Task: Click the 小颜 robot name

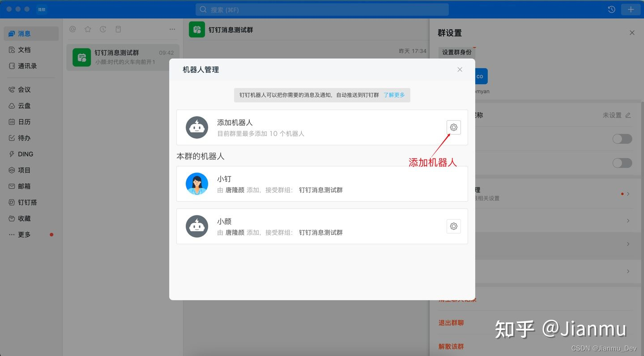Action: (224, 222)
